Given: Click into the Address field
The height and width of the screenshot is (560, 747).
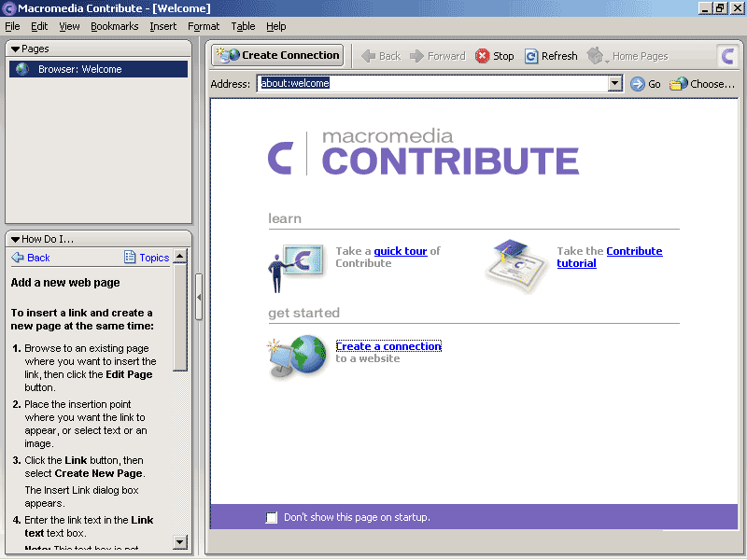Looking at the screenshot, I should (432, 84).
